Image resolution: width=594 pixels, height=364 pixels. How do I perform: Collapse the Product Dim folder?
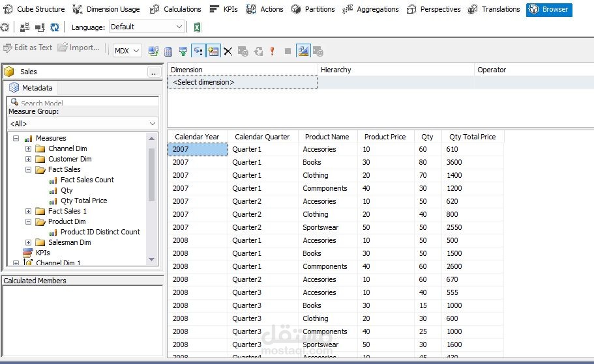click(x=29, y=222)
